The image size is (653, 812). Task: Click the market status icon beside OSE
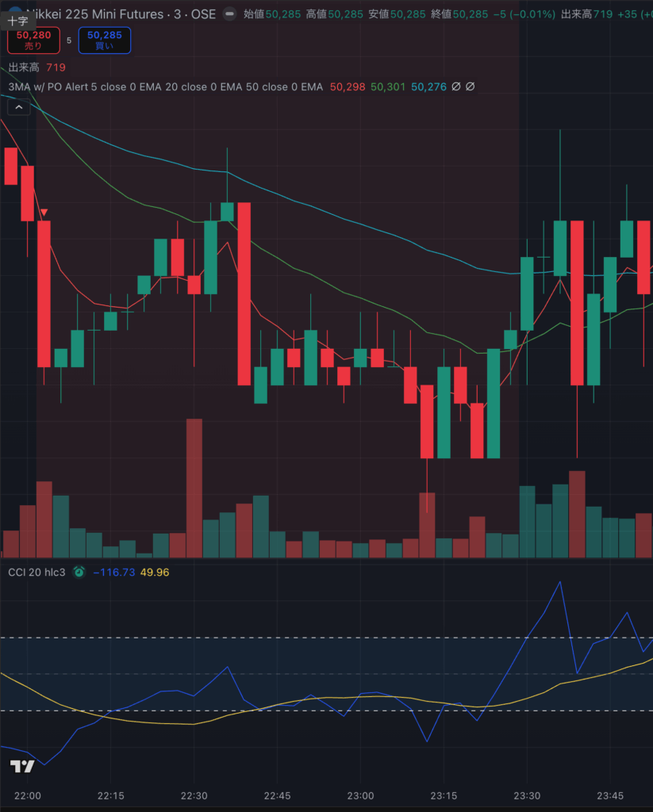(229, 14)
